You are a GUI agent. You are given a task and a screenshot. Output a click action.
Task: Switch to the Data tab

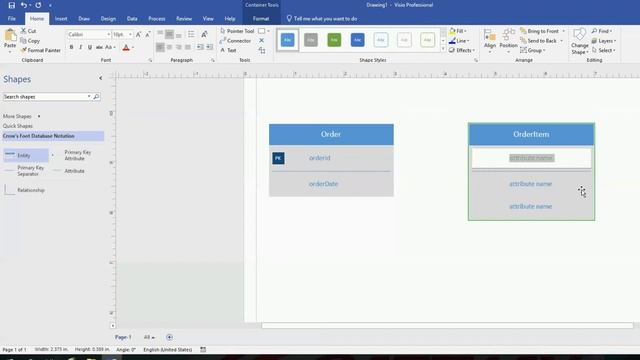point(132,19)
